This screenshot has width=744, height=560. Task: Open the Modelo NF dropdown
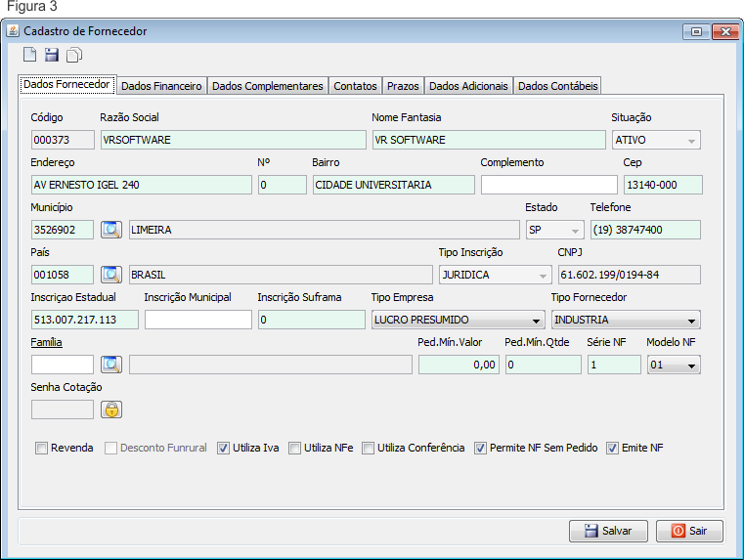[674, 365]
